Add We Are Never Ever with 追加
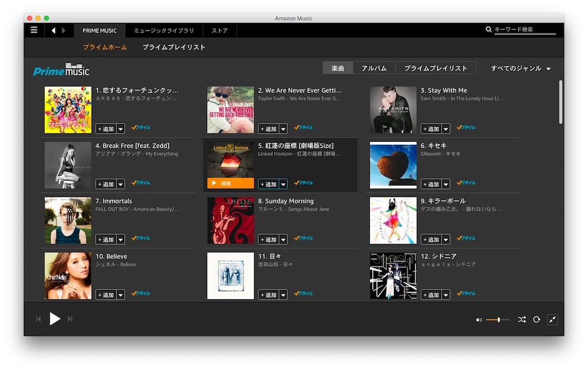This screenshot has height=370, width=588. (x=269, y=129)
